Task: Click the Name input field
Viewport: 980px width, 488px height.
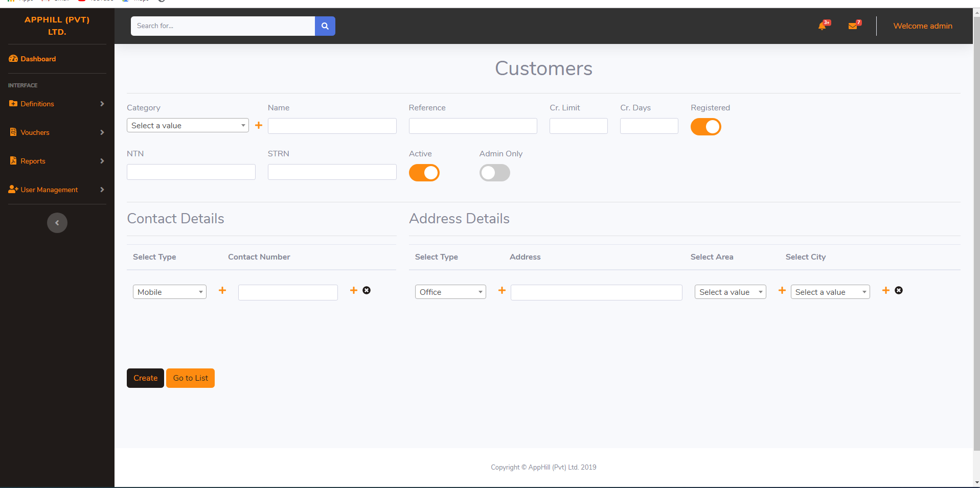Action: [332, 126]
